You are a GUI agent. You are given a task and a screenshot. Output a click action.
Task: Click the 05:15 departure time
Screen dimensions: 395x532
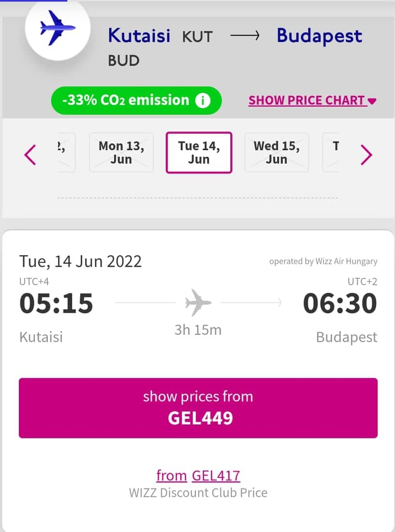point(57,303)
